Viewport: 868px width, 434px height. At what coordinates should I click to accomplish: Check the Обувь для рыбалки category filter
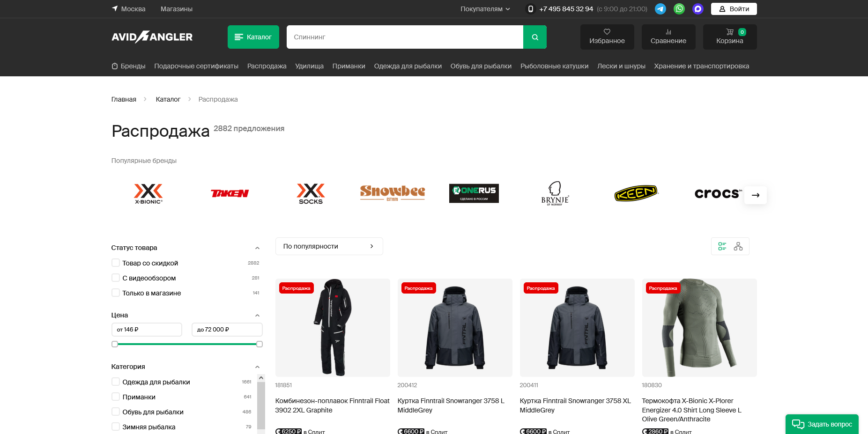(x=116, y=412)
